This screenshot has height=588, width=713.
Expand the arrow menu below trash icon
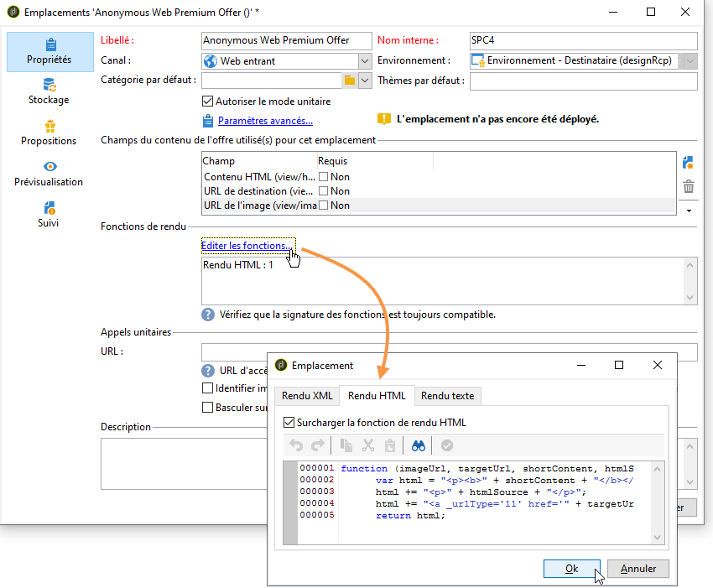[x=689, y=211]
